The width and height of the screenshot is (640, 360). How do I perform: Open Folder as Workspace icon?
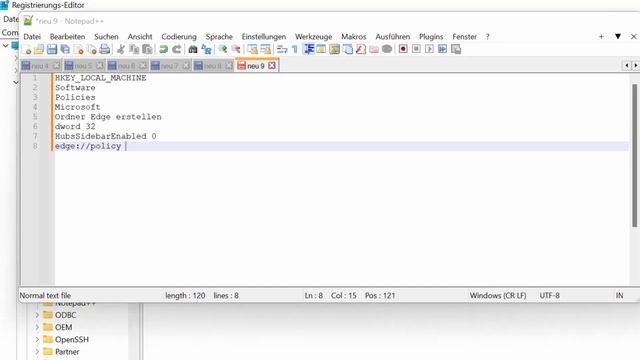(374, 50)
